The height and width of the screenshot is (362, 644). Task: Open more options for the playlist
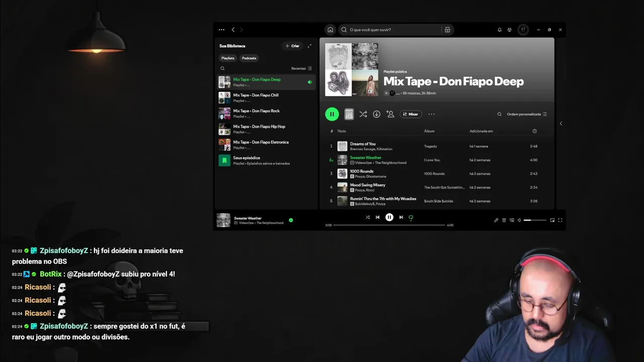coord(431,114)
